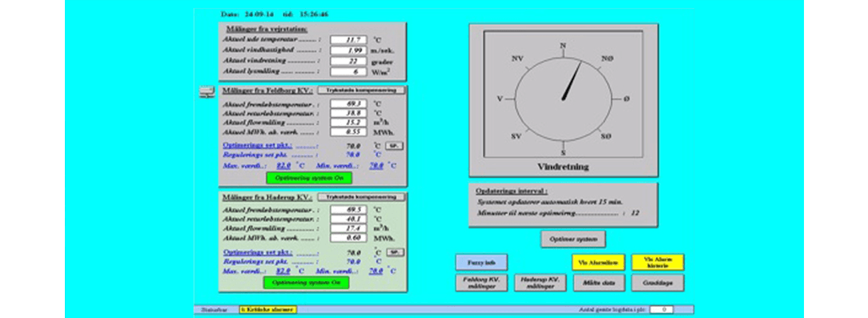This screenshot has height=318, width=868.
Task: Open the blue Fuzzy info button
Action: [481, 262]
